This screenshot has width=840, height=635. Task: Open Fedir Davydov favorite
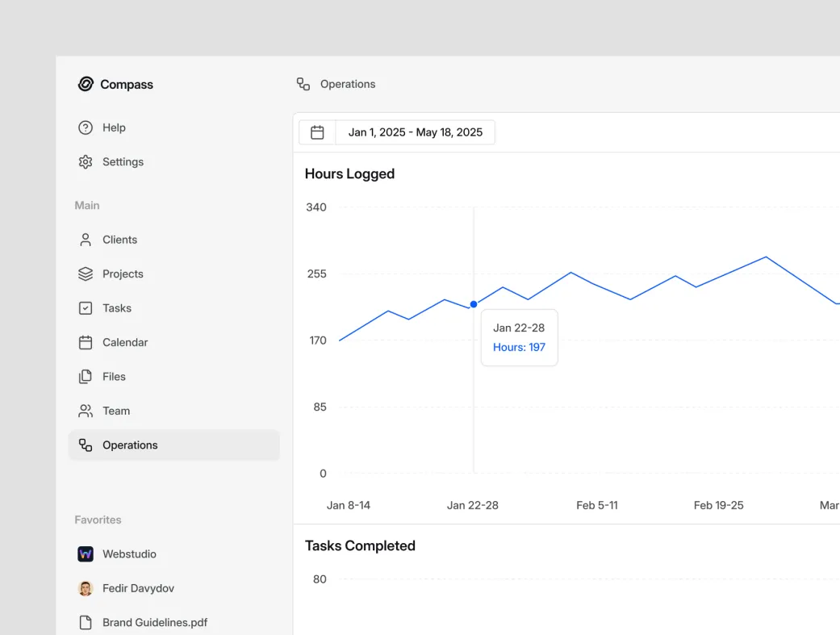137,588
